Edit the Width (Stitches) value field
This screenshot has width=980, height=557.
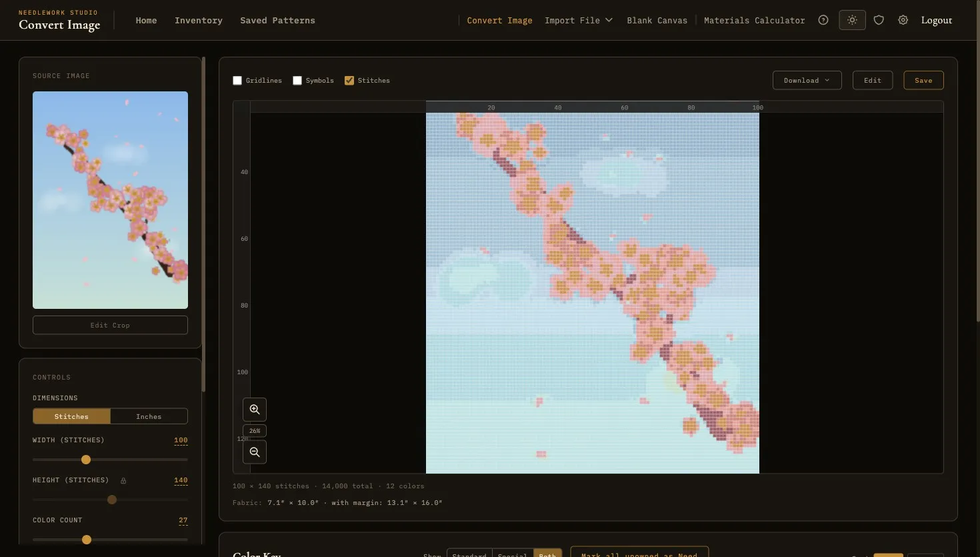tap(181, 440)
